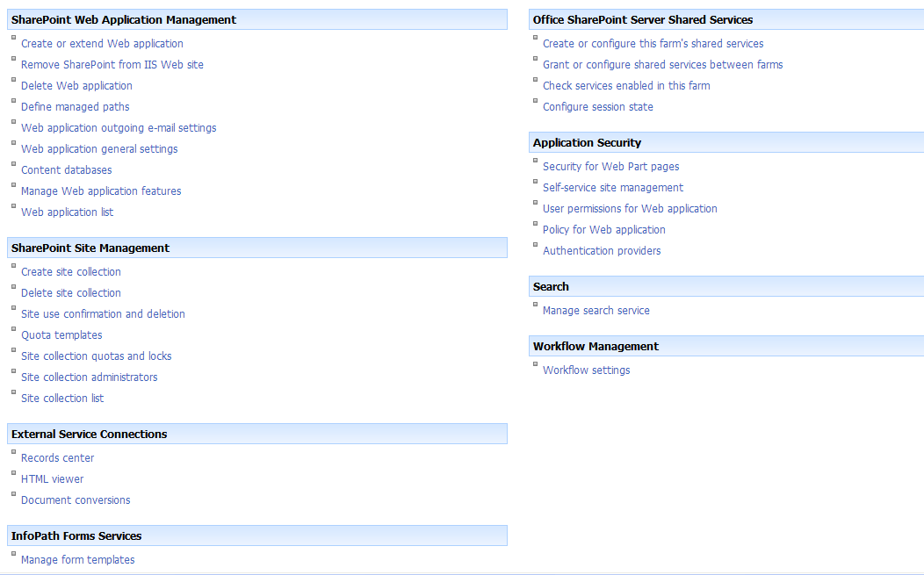The width and height of the screenshot is (924, 575).
Task: Go to Define managed paths
Action: click(75, 106)
